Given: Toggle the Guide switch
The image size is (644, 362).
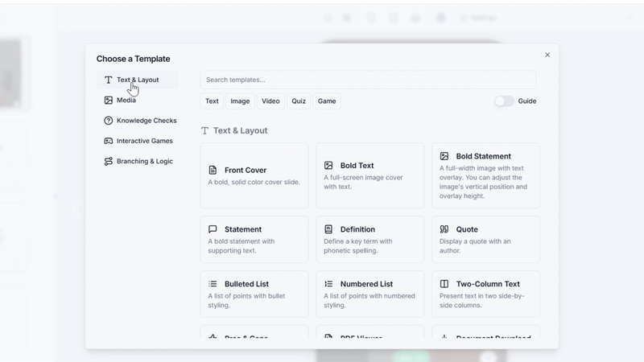Looking at the screenshot, I should (504, 101).
